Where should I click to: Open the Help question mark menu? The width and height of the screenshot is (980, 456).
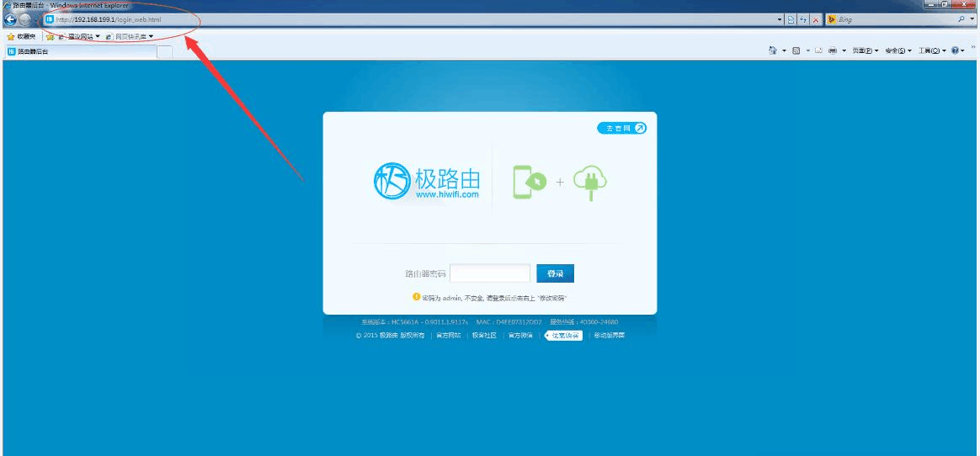(x=957, y=50)
